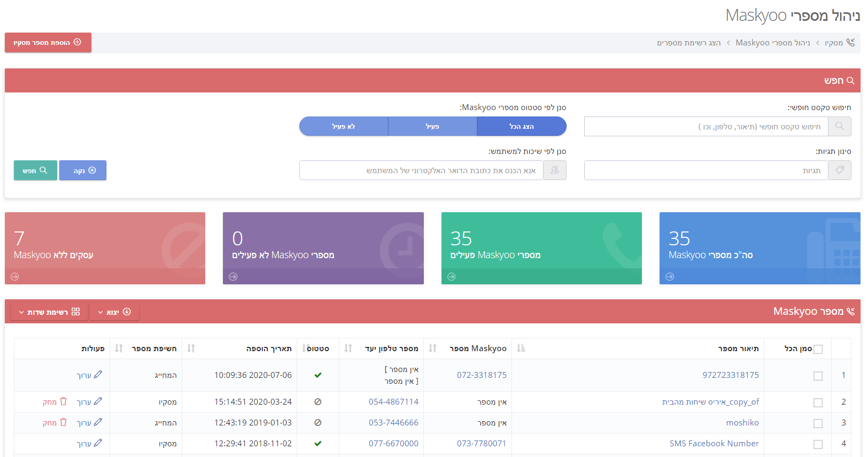Open the green active Maskyoo numbers card

[541, 248]
